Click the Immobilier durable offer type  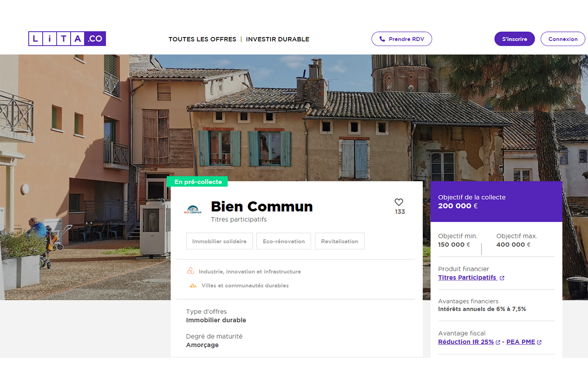(216, 320)
